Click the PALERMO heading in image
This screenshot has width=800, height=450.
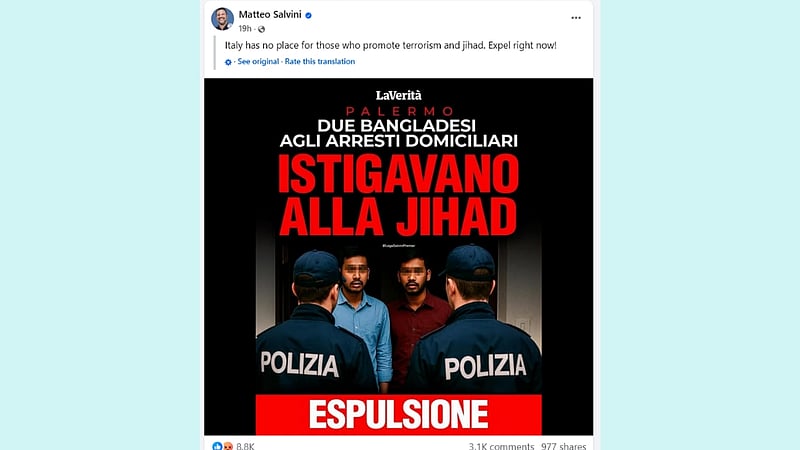pos(399,111)
